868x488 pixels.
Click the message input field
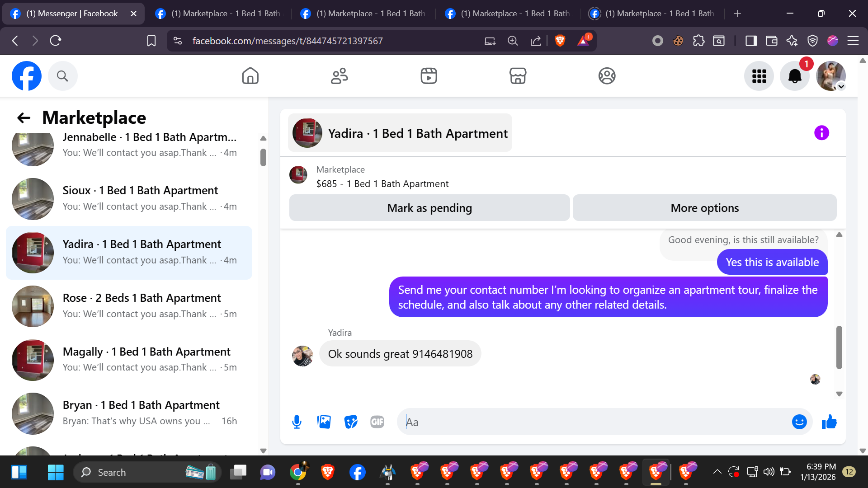592,422
